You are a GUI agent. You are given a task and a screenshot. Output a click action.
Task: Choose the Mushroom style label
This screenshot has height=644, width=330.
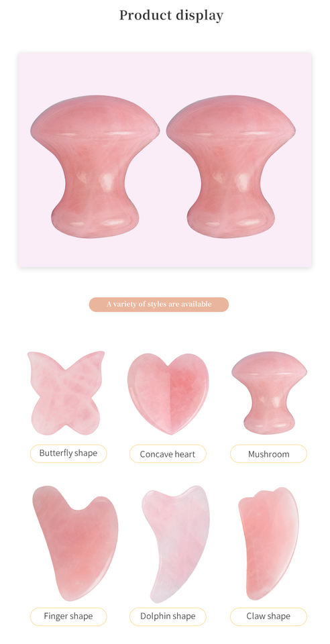coord(268,454)
